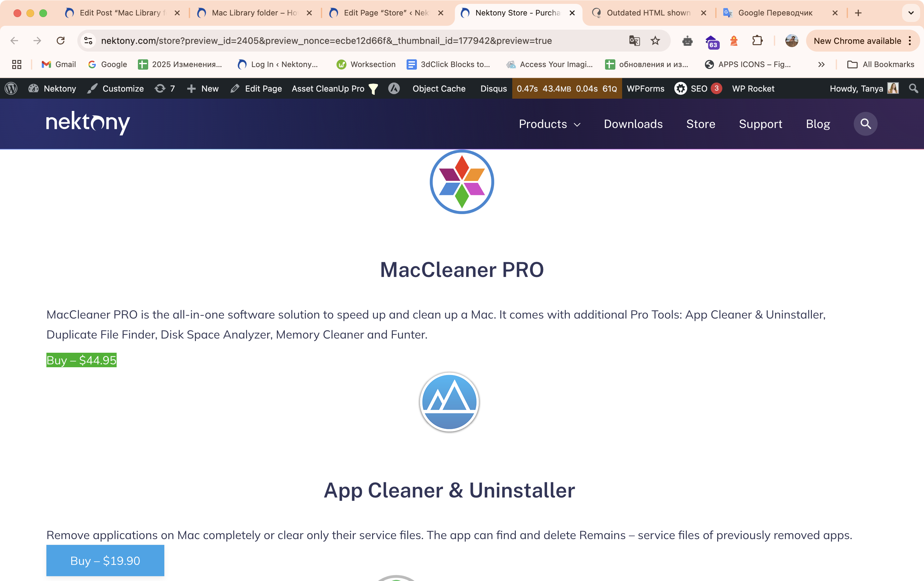The height and width of the screenshot is (581, 924).
Task: Click the MacCleaner PRO app icon
Action: point(462,182)
